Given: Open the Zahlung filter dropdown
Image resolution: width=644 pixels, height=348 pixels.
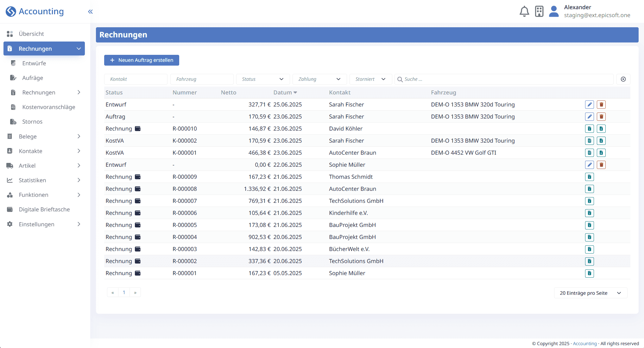Looking at the screenshot, I should pyautogui.click(x=319, y=79).
